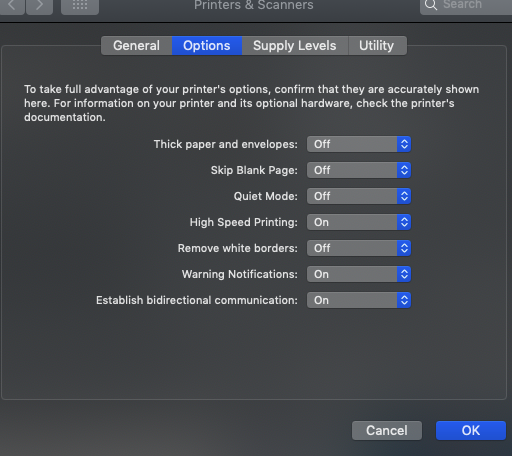
Task: Open the Quiet Mode dropdown
Action: click(359, 196)
